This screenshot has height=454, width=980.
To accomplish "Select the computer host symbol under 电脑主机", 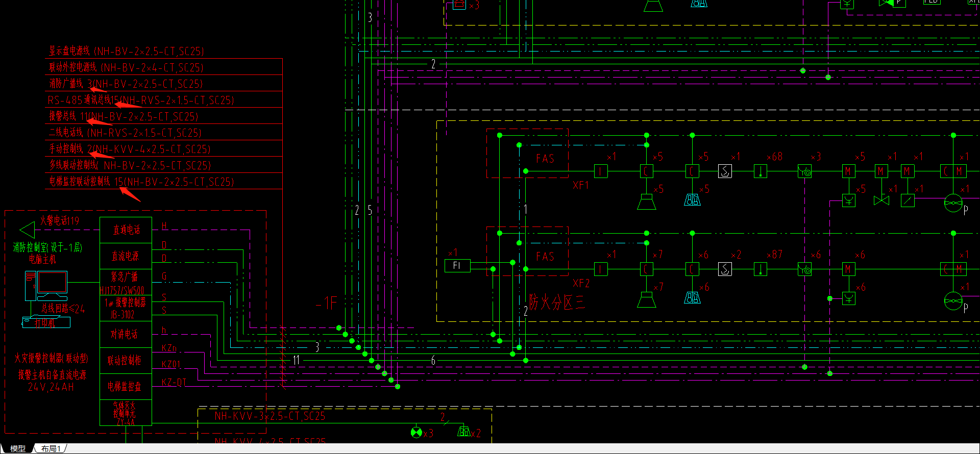I will tap(46, 286).
